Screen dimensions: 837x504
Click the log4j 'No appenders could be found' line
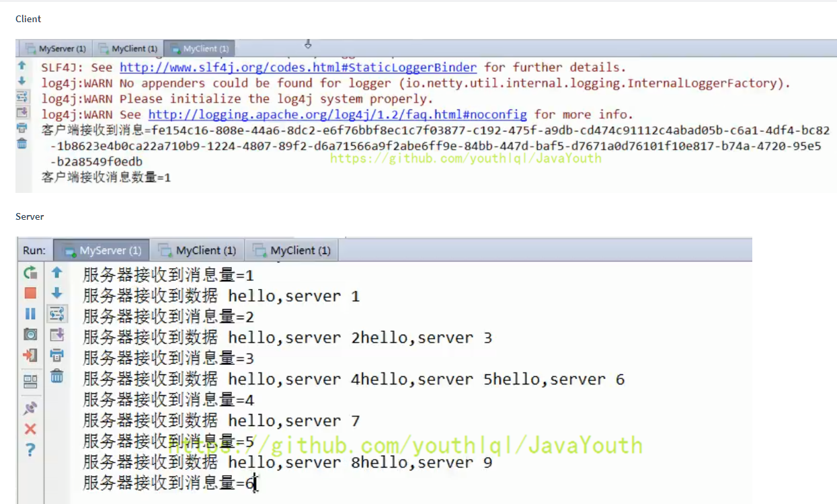click(x=416, y=83)
